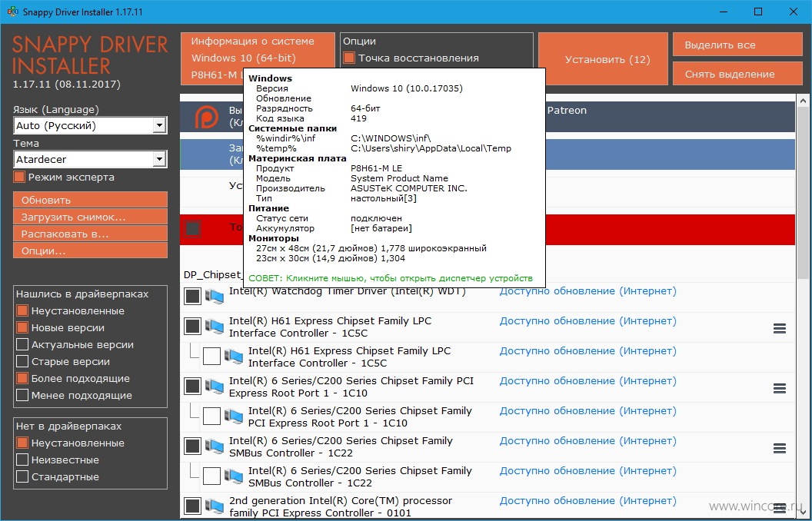
Task: Click version text 1.17.11 (08.11.2017)
Action: [x=67, y=84]
